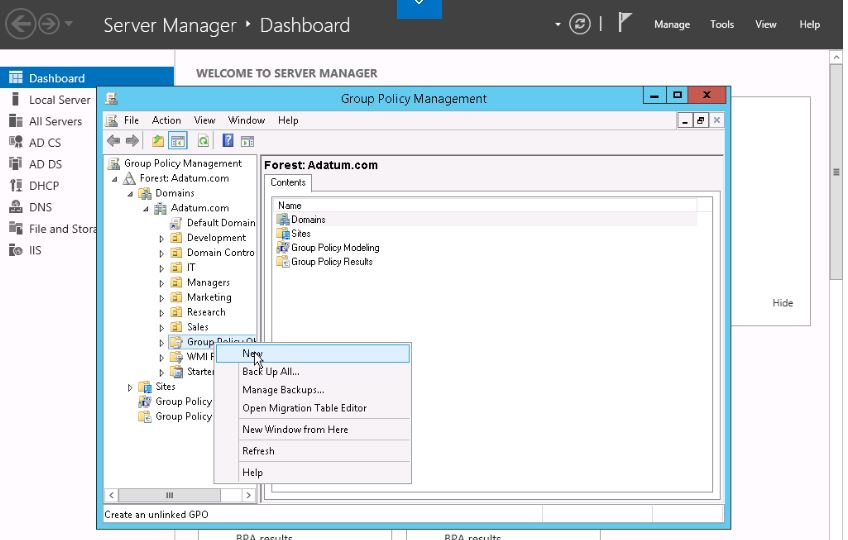Choose New Window from Here
Image resolution: width=848 pixels, height=540 pixels.
click(x=313, y=430)
